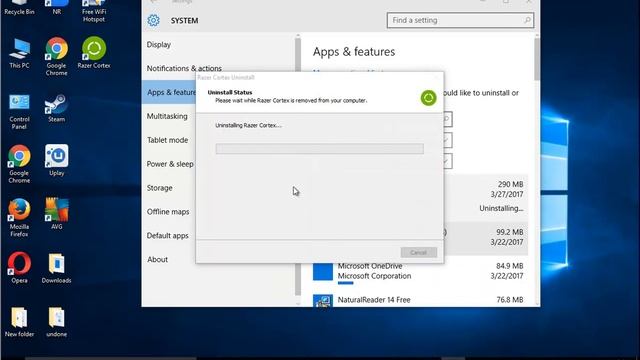
Task: Click Cancel in the uninstall dialog
Action: tap(419, 252)
